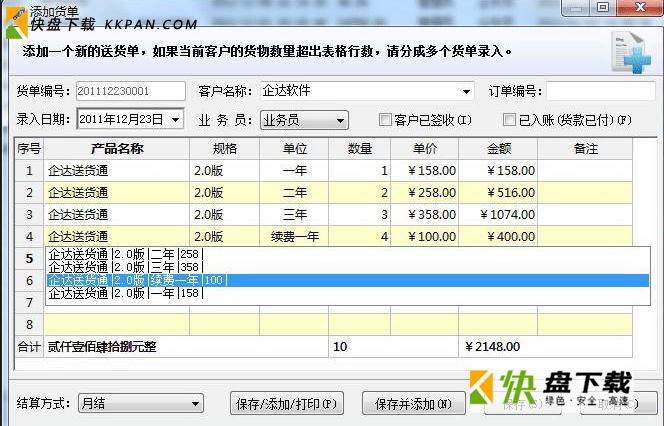Screen dimensions: 664x426
Task: Click the ¥358.00 unit price cell
Action: tap(424, 215)
